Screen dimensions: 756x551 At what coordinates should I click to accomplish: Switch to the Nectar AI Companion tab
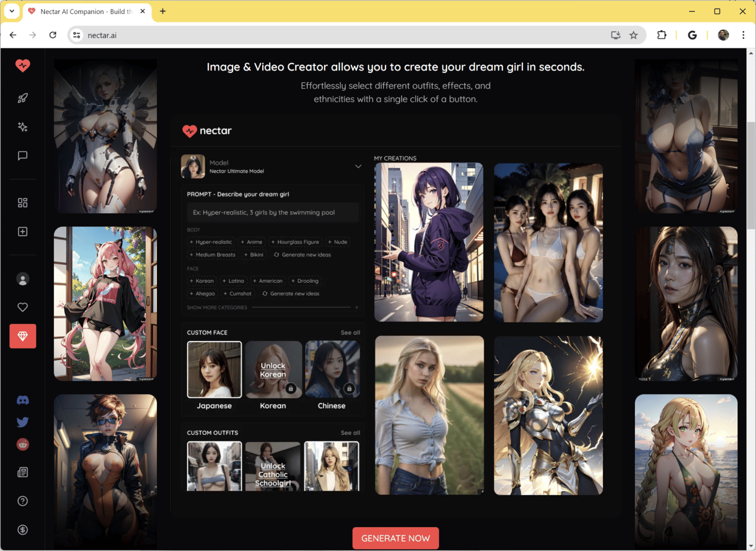tap(87, 11)
